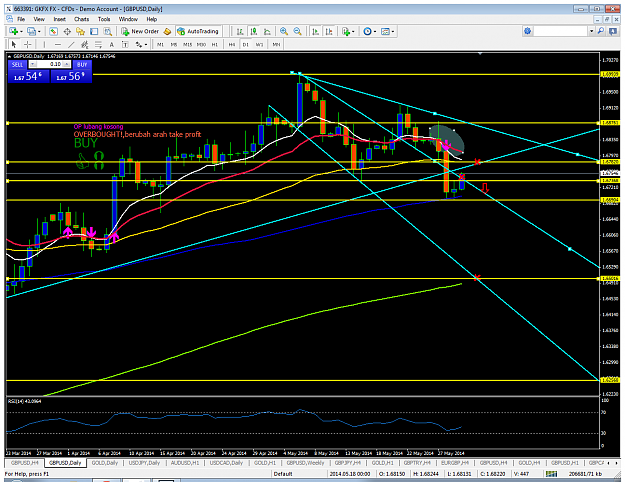Expand the New Chart dropdown arrow

[x=21, y=31]
